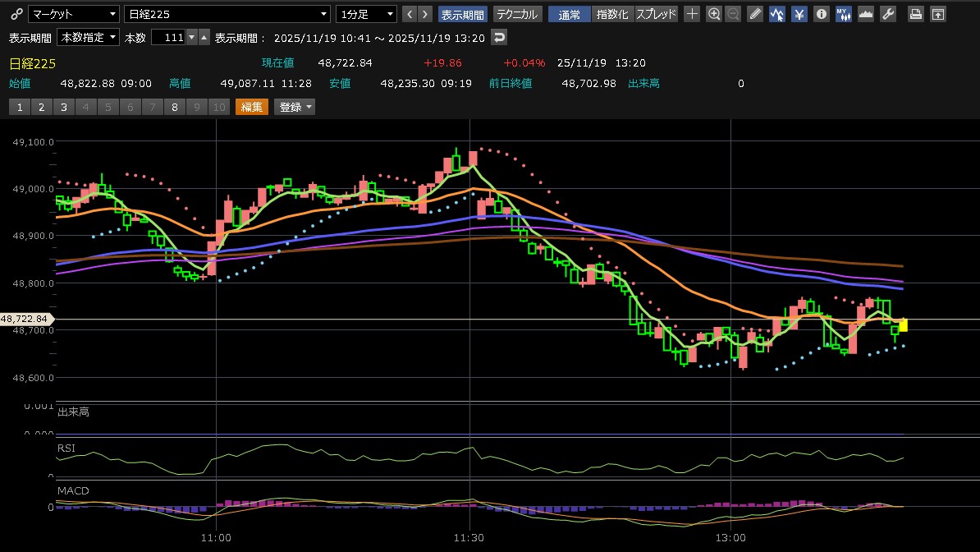Zoom in on the chart

[x=714, y=14]
